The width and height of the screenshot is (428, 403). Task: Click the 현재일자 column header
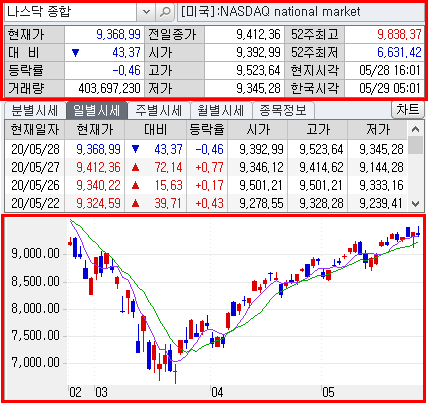pyautogui.click(x=35, y=129)
